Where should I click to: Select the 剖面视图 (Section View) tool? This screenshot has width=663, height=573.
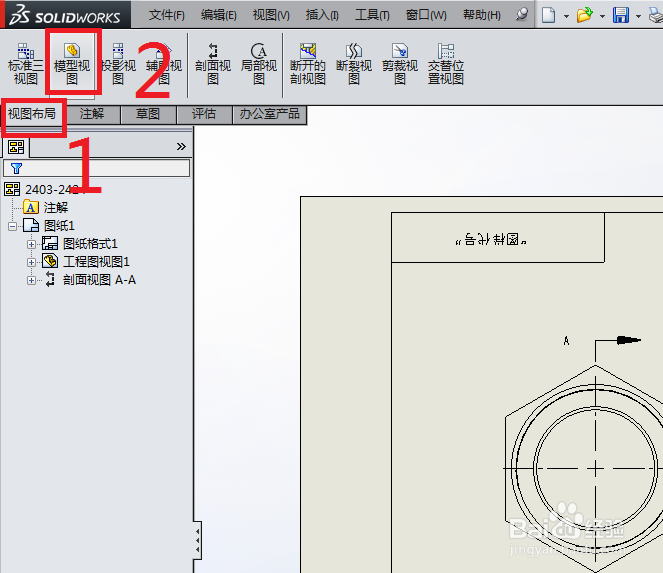coord(213,64)
